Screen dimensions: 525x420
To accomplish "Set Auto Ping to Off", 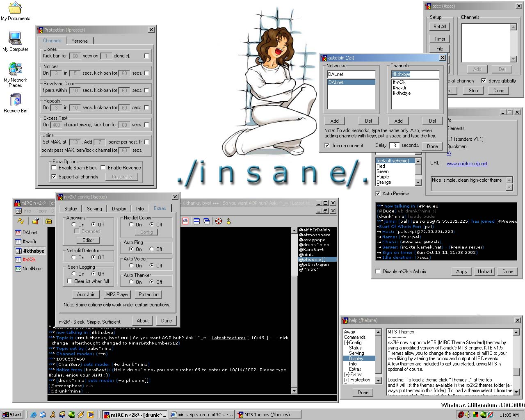I will pyautogui.click(x=152, y=249).
